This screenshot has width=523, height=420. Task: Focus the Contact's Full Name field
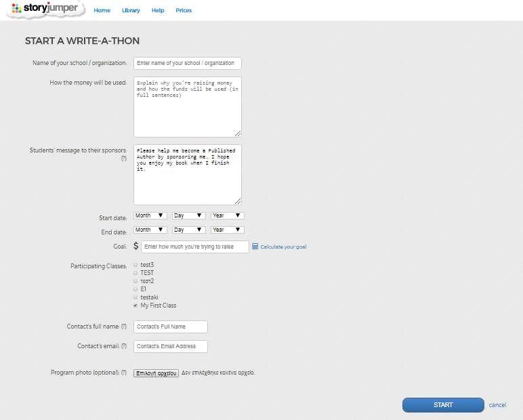[171, 327]
